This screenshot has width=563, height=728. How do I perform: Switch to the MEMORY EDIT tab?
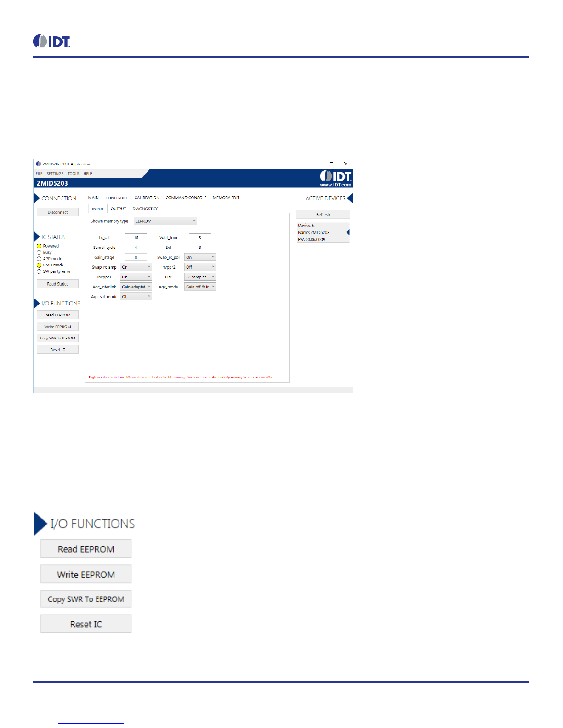coord(226,198)
